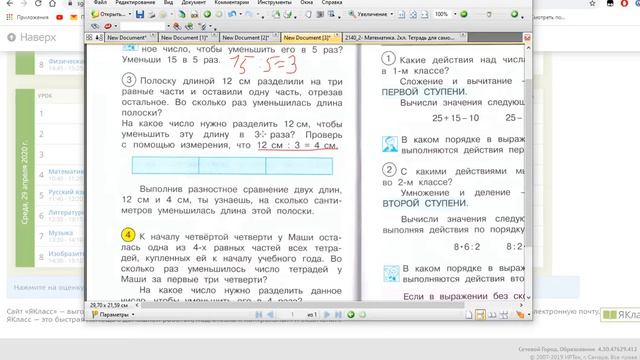Click the snapshot tool icon
Screen dimensions: 640x360
pyautogui.click(x=320, y=15)
